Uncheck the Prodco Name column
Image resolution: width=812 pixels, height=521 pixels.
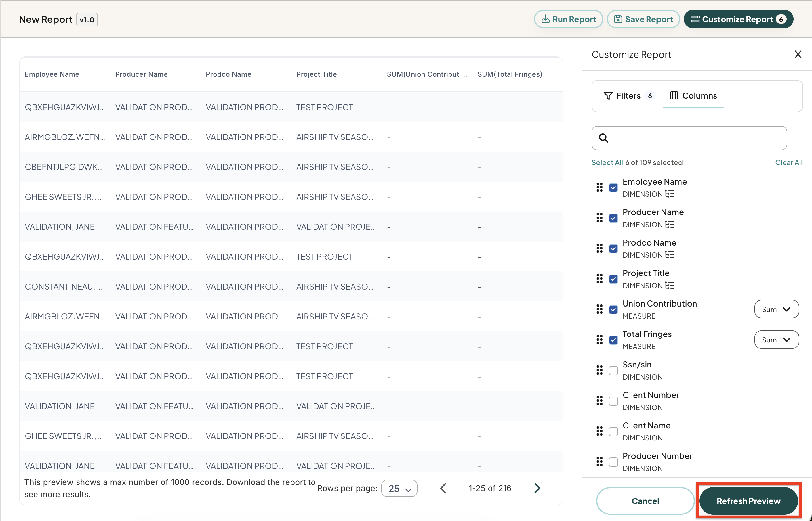tap(613, 249)
